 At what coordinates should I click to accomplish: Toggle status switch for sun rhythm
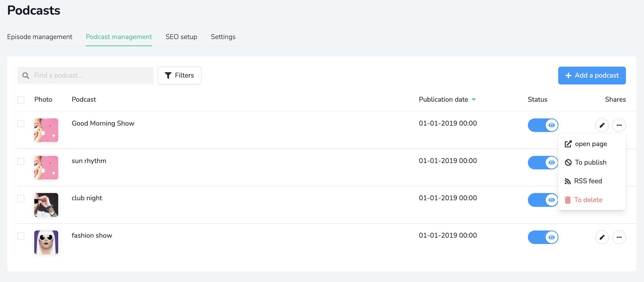tap(543, 163)
